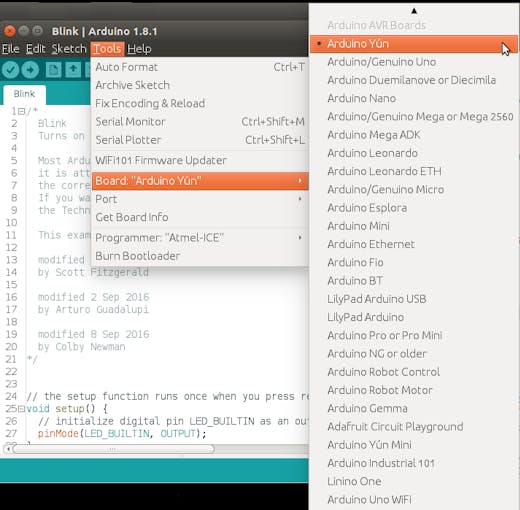Select the Arduino Leonardo board
The width and height of the screenshot is (520, 510).
414,153
